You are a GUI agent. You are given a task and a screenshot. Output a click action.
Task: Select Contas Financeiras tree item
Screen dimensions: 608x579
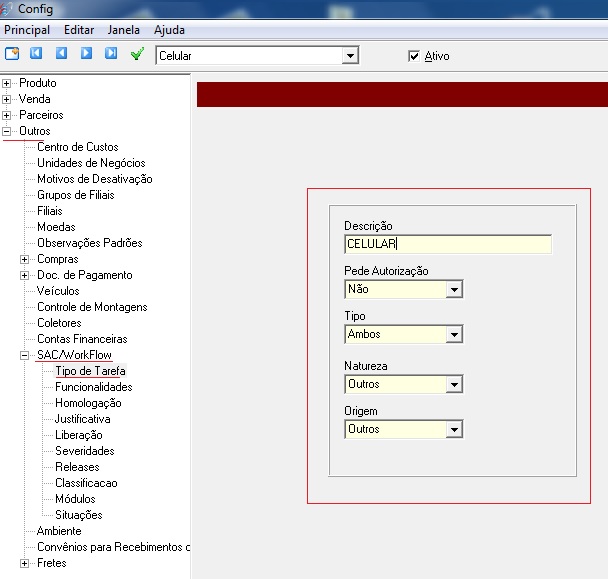coord(82,339)
